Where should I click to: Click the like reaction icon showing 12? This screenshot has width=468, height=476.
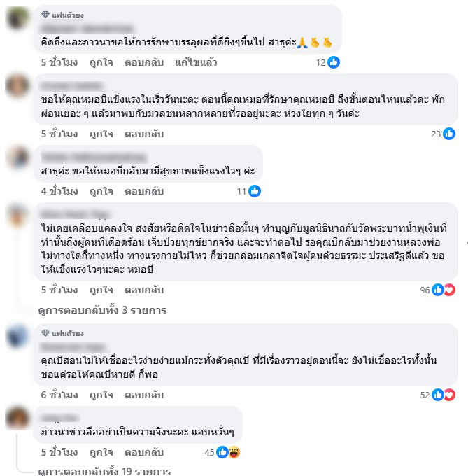click(334, 62)
